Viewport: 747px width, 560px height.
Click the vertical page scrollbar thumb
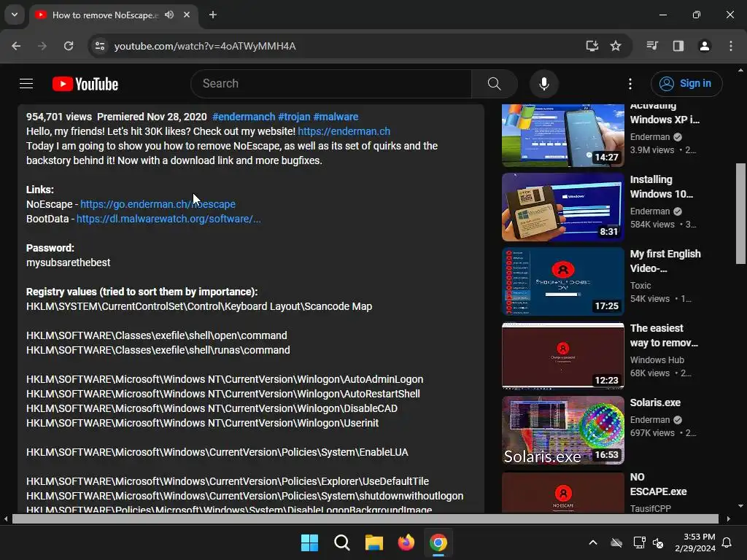click(740, 214)
